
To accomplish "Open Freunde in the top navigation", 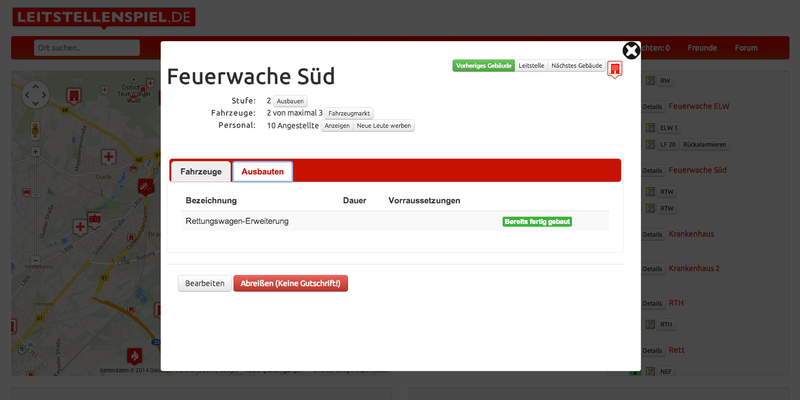I will pos(702,48).
